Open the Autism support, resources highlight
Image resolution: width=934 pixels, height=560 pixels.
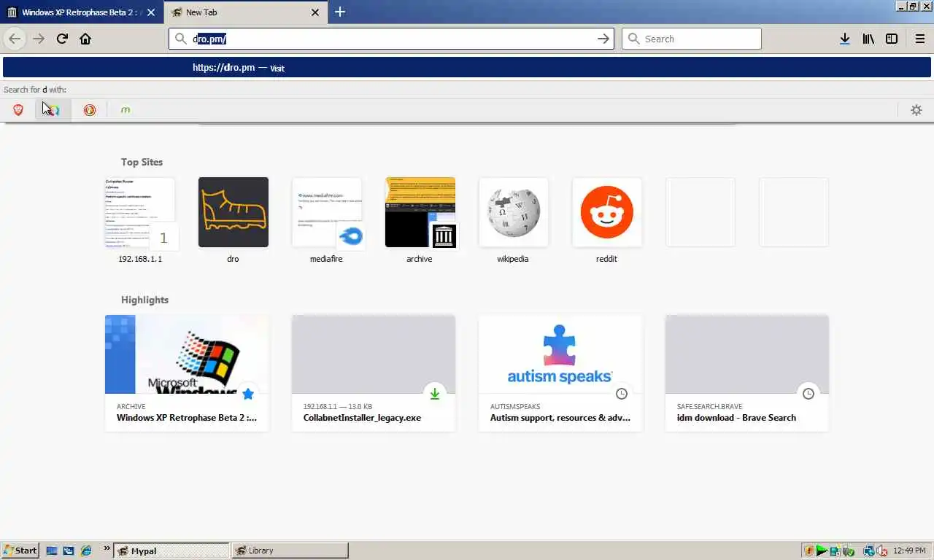click(x=560, y=373)
